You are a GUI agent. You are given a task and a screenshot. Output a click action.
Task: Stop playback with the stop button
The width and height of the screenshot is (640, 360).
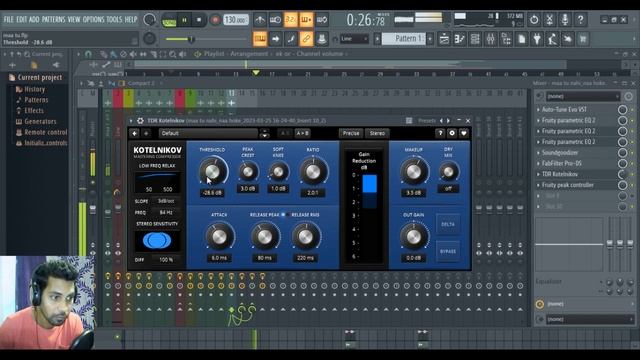tap(199, 20)
